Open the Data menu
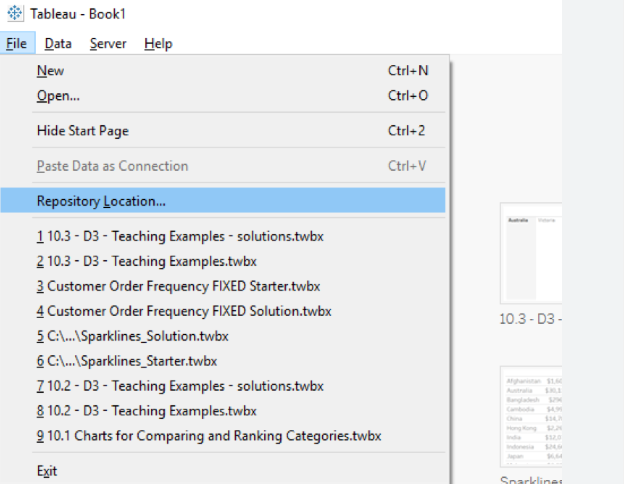Image resolution: width=624 pixels, height=484 pixels. pyautogui.click(x=58, y=43)
